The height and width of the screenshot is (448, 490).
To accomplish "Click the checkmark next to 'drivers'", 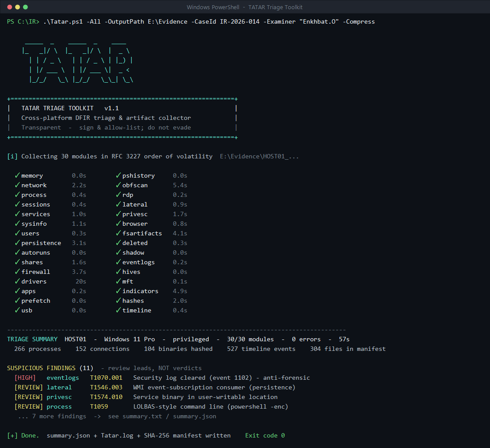I will (x=17, y=281).
